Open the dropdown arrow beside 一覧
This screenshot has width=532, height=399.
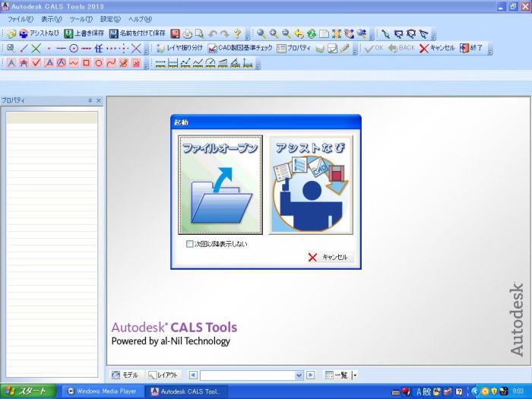click(x=355, y=375)
